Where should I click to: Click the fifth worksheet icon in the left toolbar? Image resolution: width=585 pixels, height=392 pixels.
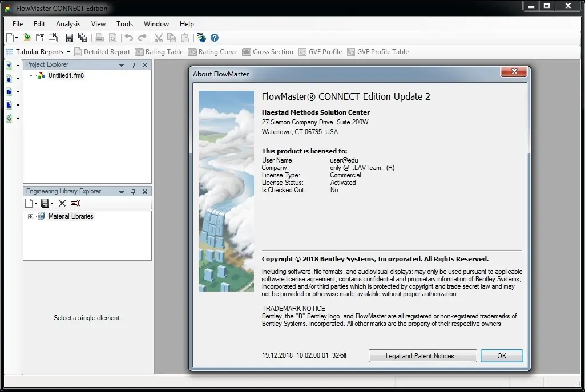9,118
